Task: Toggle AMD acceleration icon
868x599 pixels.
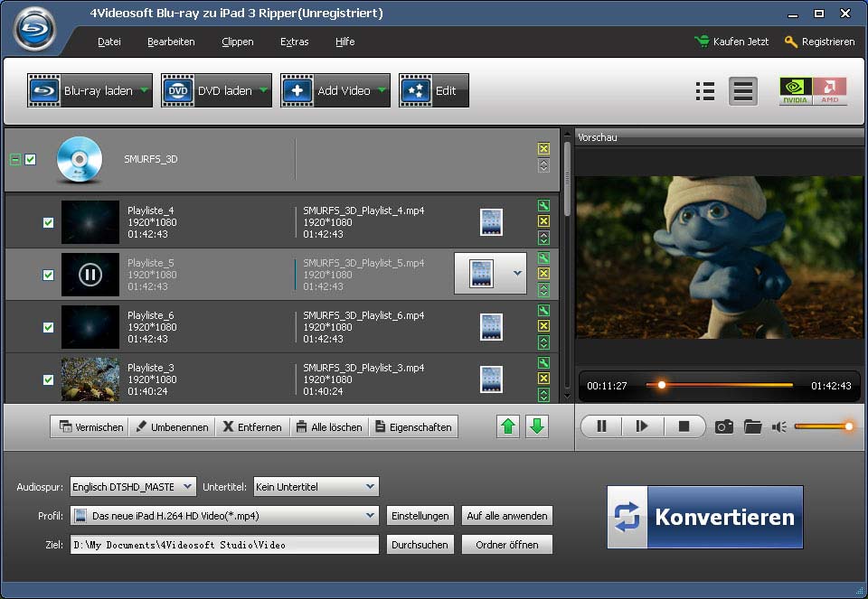Action: tap(829, 90)
